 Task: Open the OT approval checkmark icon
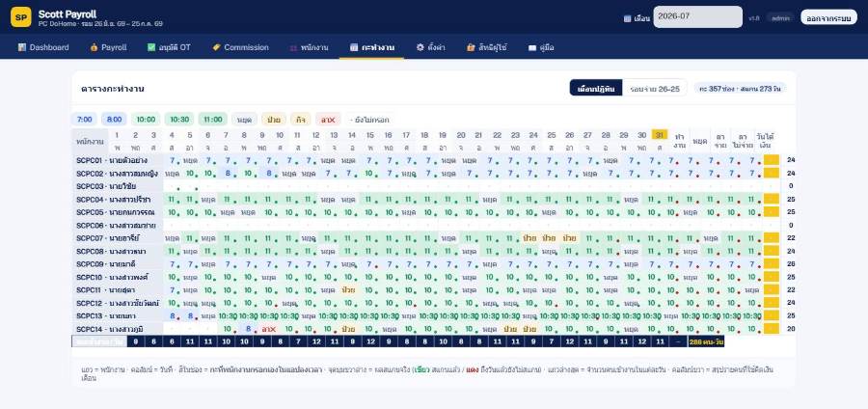click(151, 47)
